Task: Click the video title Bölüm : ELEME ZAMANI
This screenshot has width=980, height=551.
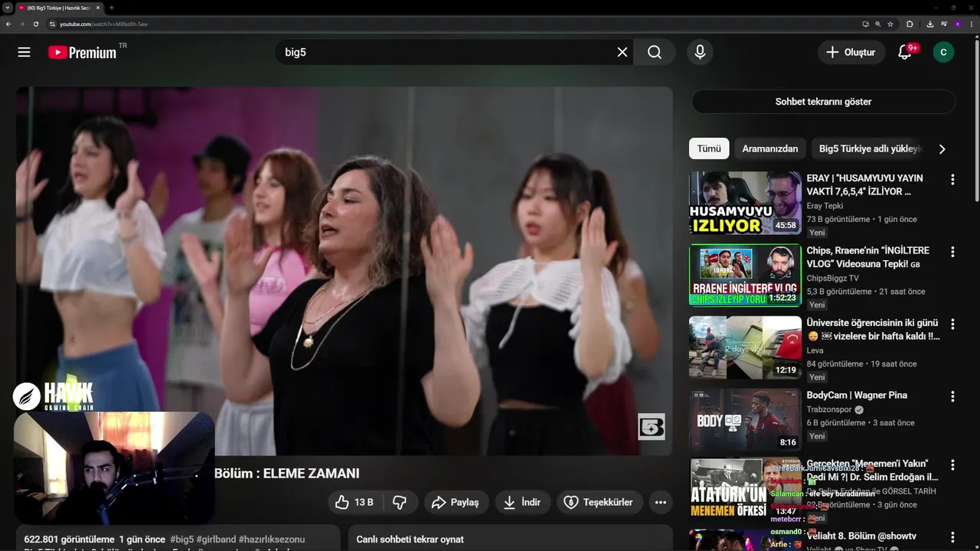Action: [x=286, y=474]
